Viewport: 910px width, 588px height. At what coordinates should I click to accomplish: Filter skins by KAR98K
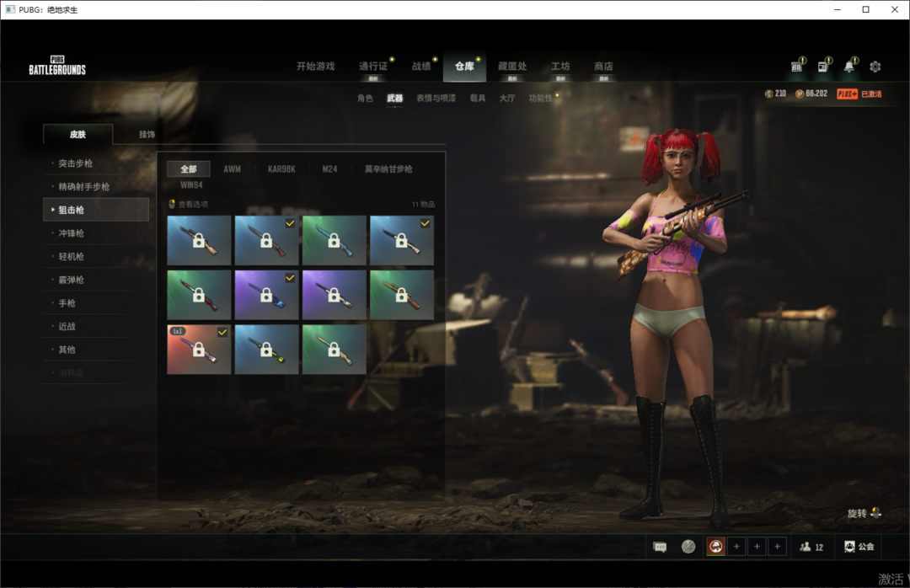281,169
